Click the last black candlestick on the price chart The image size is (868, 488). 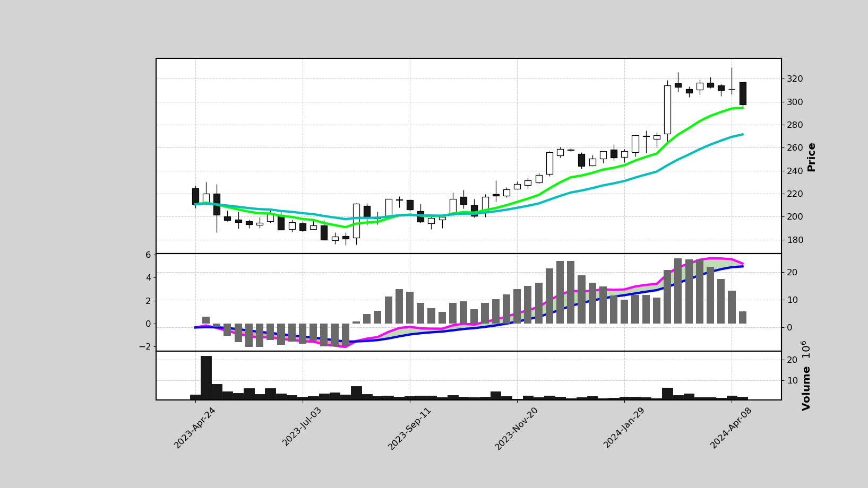743,94
